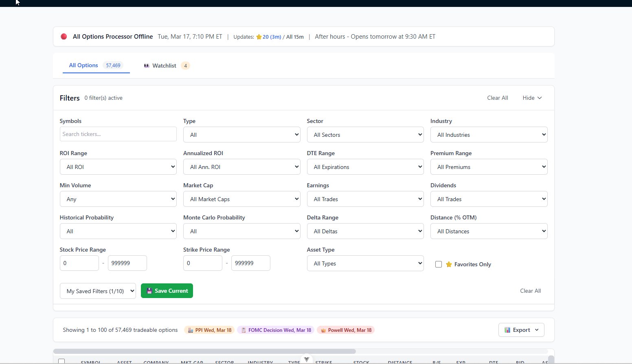Expand the Historical Probability dropdown
Viewport: 632px width, 364px height.
pos(118,231)
